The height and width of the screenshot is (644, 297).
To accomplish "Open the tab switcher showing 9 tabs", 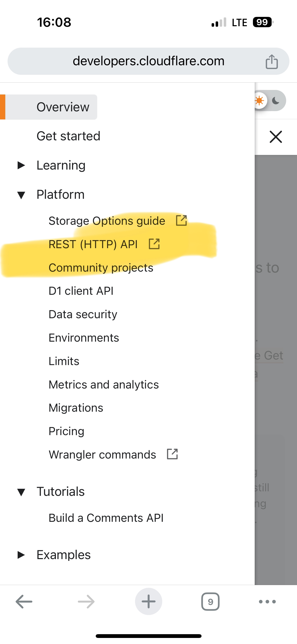I will point(210,602).
